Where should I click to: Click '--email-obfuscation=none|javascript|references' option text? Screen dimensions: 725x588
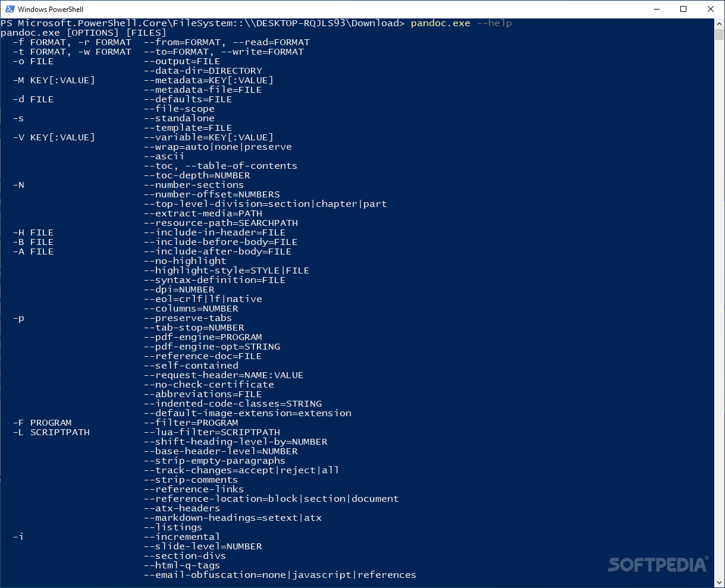(x=280, y=575)
